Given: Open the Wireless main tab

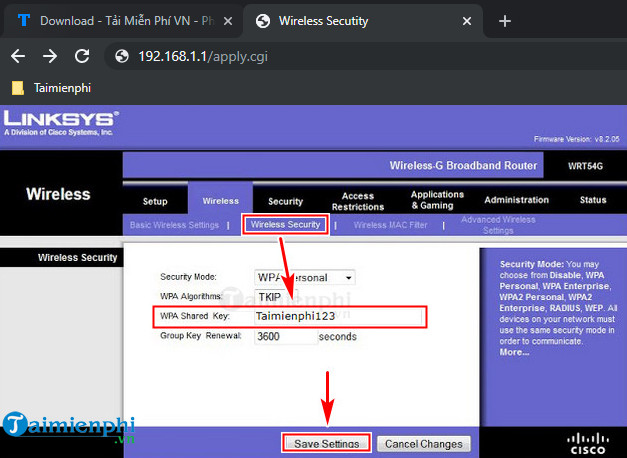Looking at the screenshot, I should pos(220,201).
